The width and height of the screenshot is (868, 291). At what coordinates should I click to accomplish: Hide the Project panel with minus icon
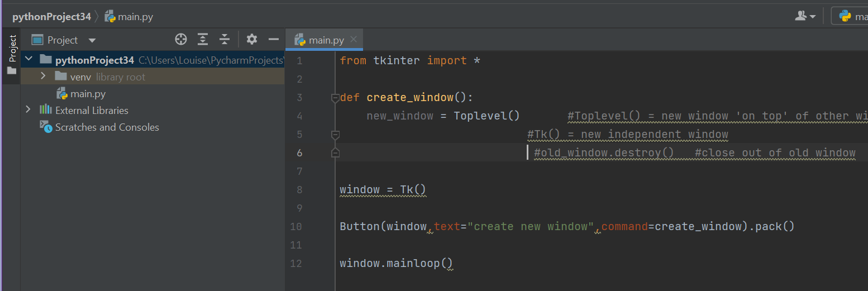(x=274, y=39)
